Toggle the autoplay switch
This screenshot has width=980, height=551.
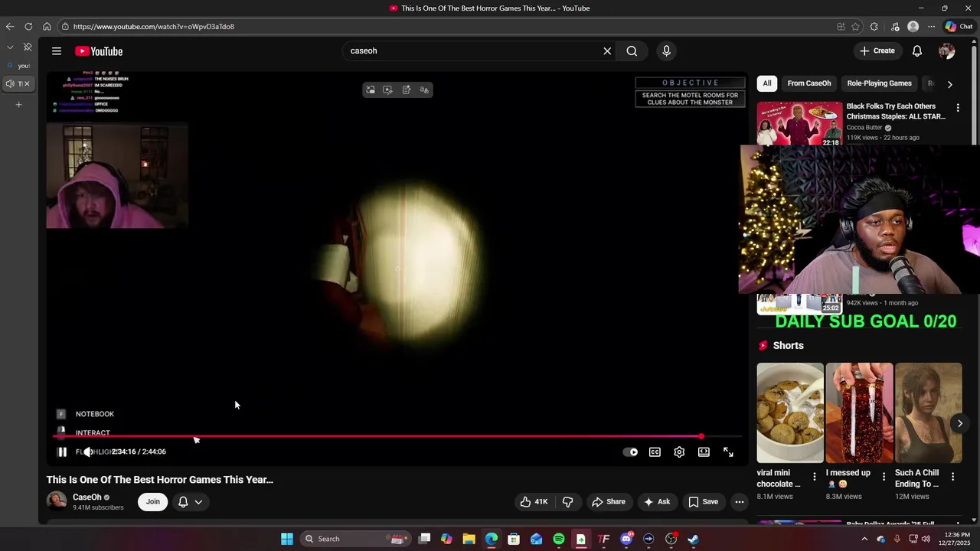(x=630, y=452)
